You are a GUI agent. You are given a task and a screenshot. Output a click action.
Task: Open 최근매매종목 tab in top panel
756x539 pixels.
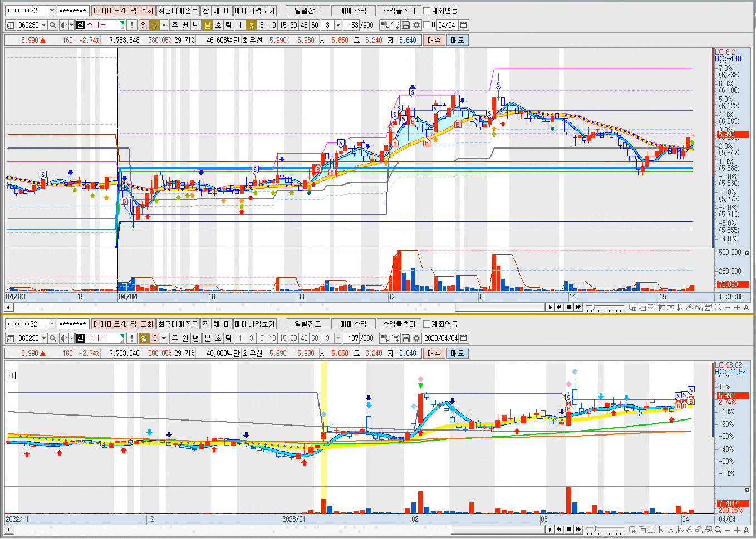coord(178,11)
